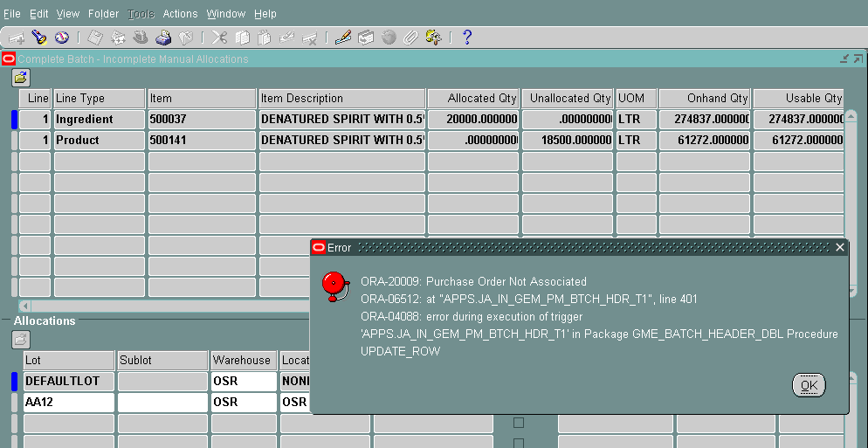This screenshot has width=868, height=448.
Task: Open the Window menu
Action: 226,14
